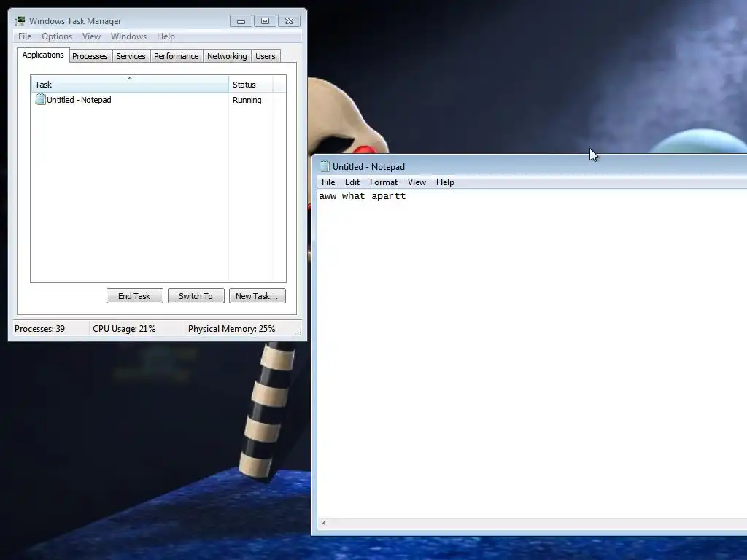Select the Applications tab

[x=43, y=55]
